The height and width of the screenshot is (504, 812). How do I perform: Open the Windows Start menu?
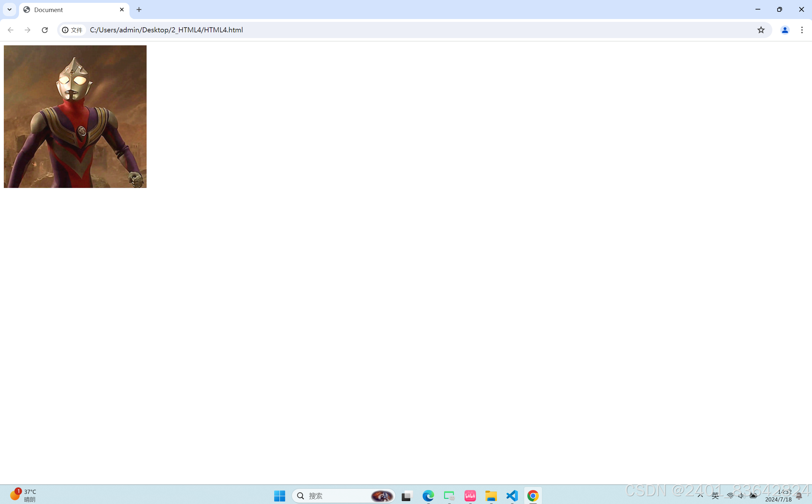point(280,496)
